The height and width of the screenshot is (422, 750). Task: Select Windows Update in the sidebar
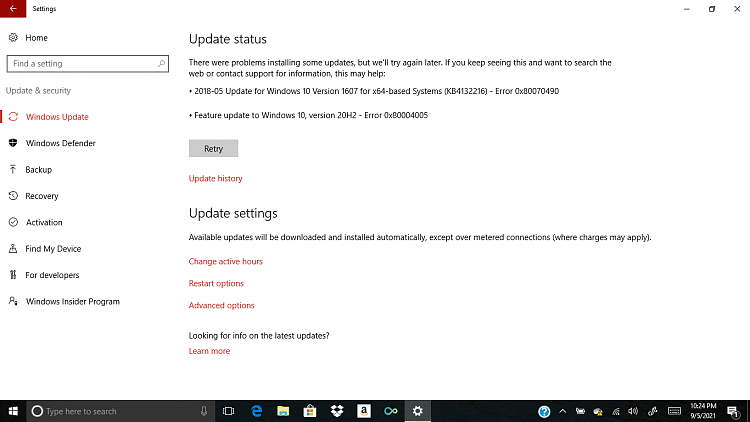pyautogui.click(x=57, y=117)
